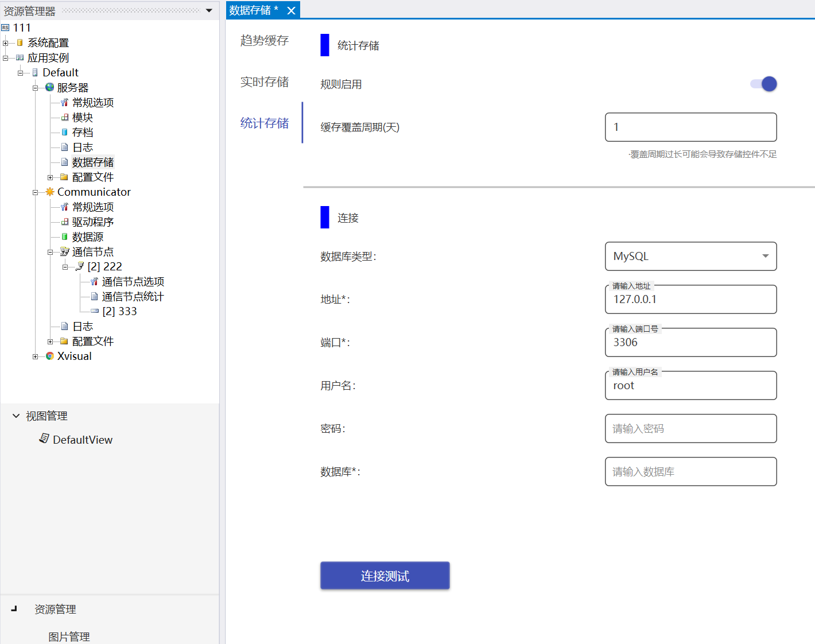Collapse the [2] 222 tree node
The height and width of the screenshot is (644, 815).
coord(65,267)
